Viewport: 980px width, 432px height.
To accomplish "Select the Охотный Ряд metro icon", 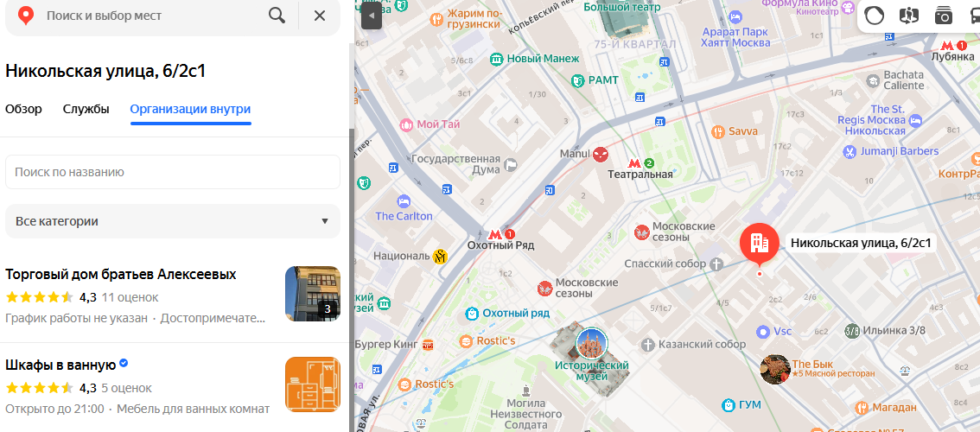I will point(495,233).
